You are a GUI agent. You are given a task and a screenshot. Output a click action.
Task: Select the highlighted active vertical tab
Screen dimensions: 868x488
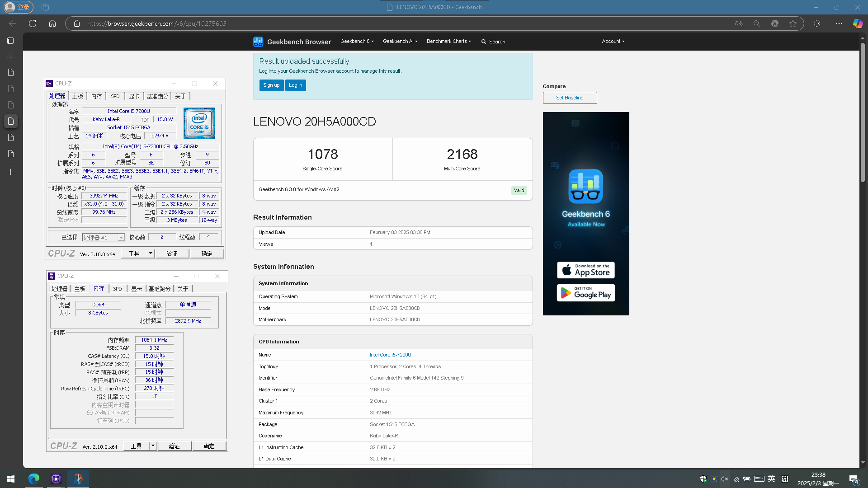point(11,121)
